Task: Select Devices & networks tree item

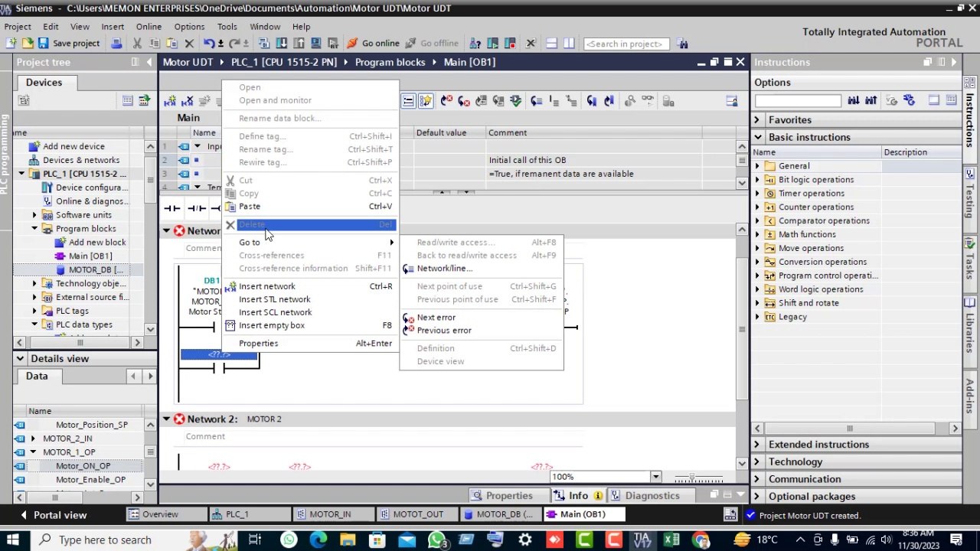Action: (81, 160)
